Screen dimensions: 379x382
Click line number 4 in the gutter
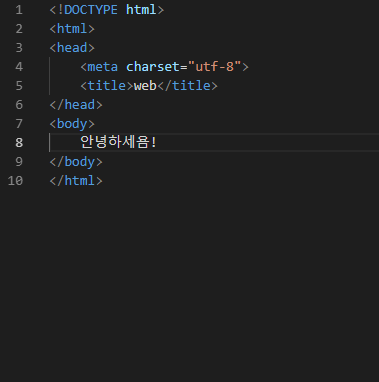tap(19, 67)
